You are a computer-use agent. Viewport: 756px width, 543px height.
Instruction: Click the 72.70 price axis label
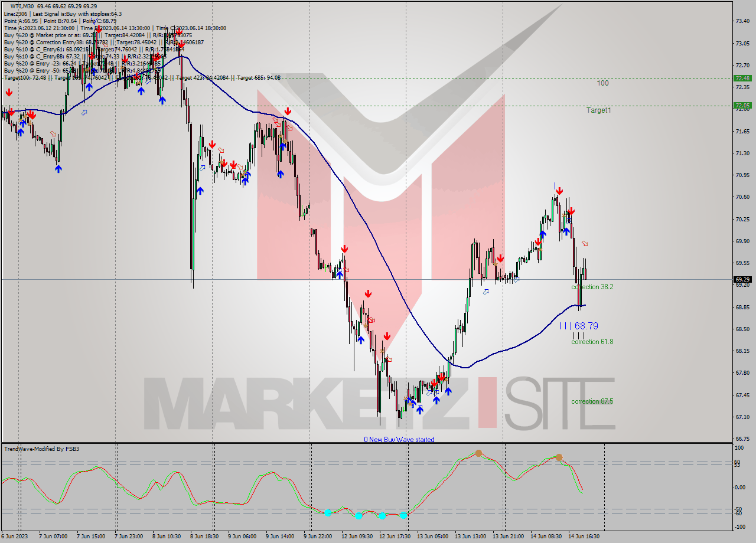(743, 65)
